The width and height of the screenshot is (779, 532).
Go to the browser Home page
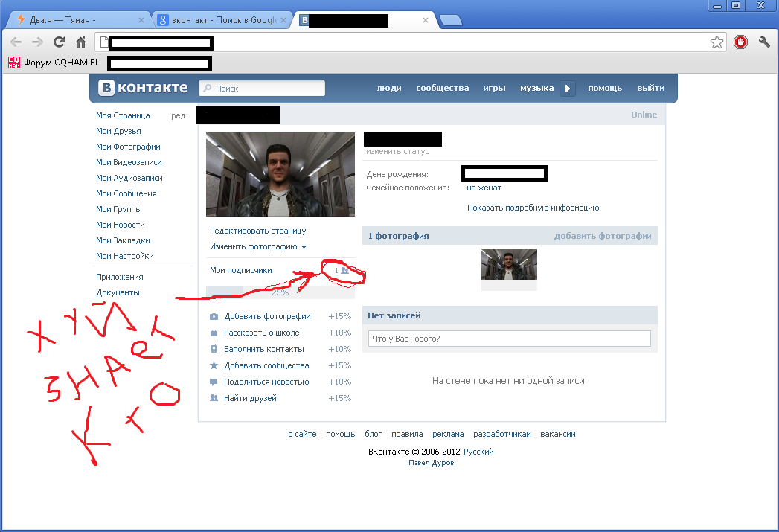pyautogui.click(x=80, y=42)
